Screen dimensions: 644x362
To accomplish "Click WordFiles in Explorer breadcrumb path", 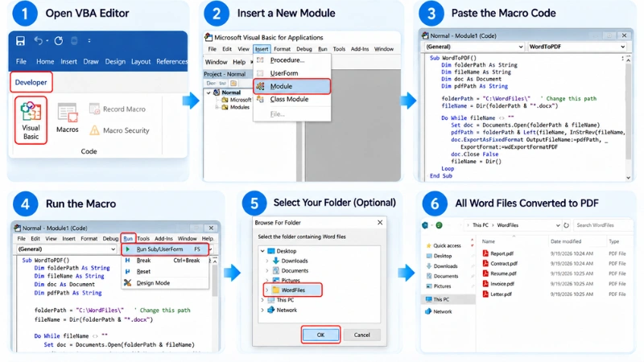I will pyautogui.click(x=508, y=225).
